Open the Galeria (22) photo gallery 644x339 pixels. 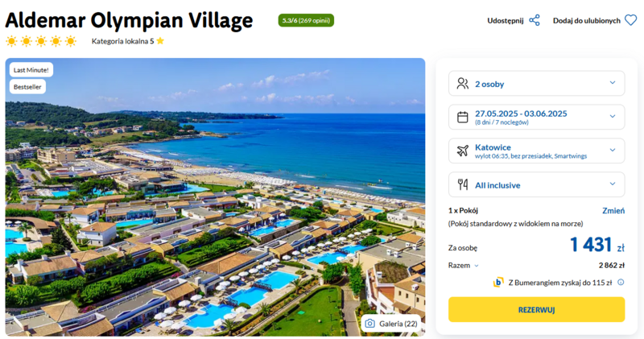pyautogui.click(x=391, y=324)
